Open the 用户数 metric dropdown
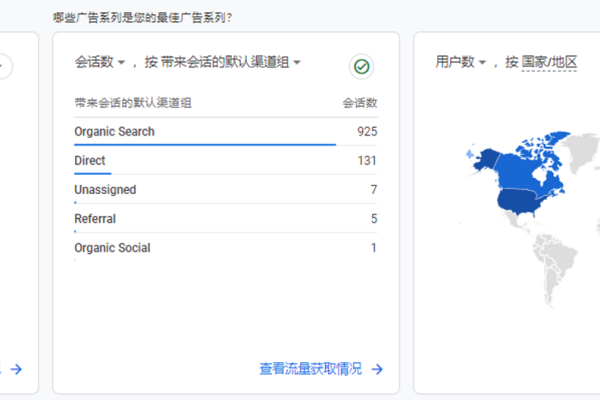The width and height of the screenshot is (600, 400). point(461,62)
